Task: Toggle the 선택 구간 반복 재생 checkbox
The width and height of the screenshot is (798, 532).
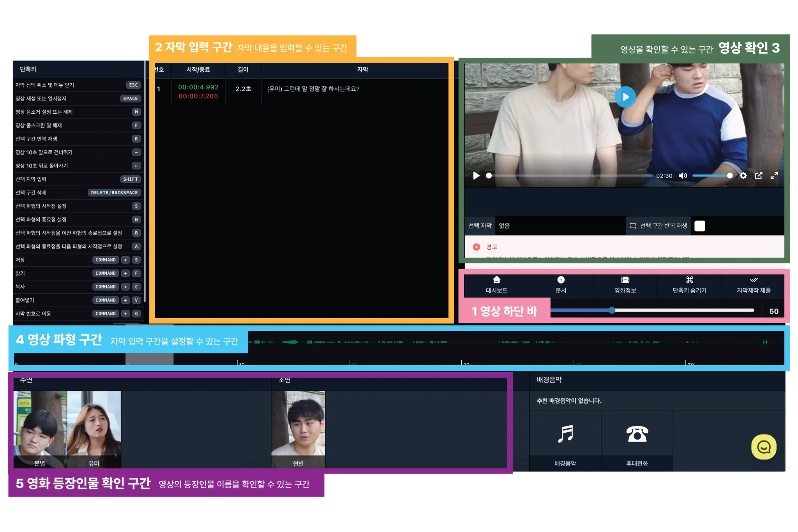Action: coord(699,226)
